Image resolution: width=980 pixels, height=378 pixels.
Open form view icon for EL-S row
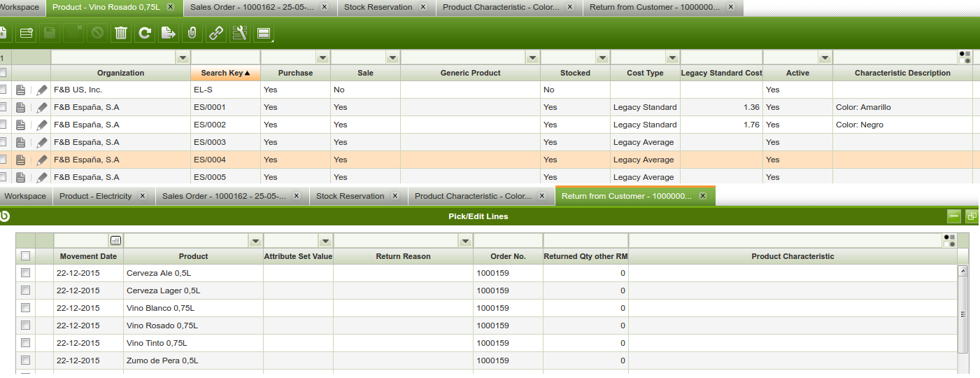pyautogui.click(x=21, y=90)
